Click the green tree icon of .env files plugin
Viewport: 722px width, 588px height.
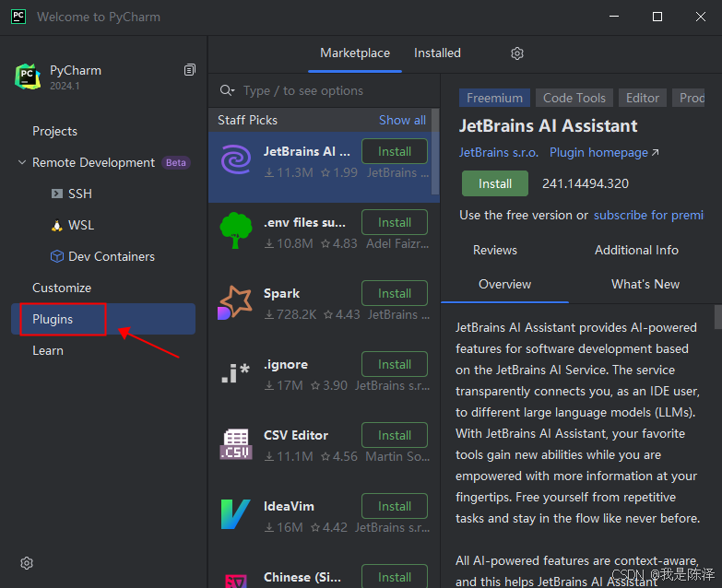[x=236, y=230]
